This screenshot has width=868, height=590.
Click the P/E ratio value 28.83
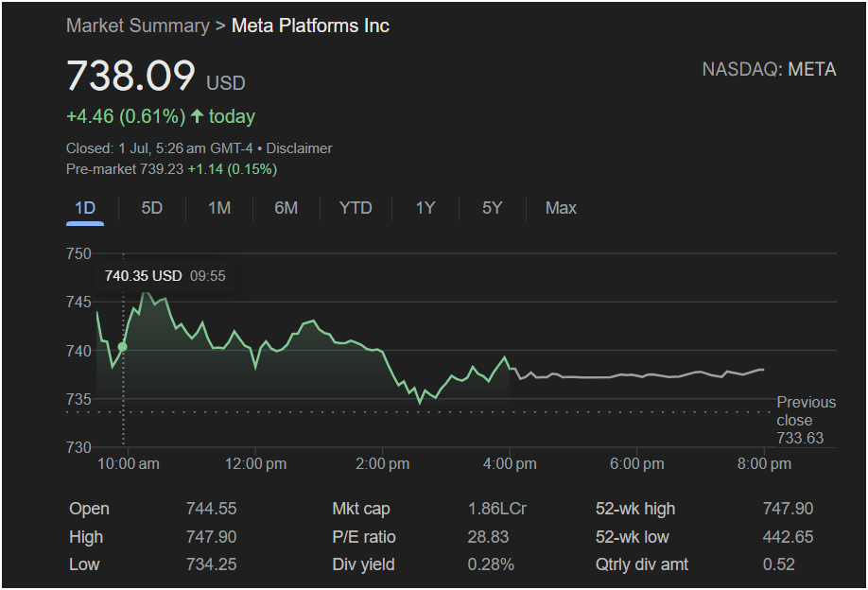click(488, 537)
